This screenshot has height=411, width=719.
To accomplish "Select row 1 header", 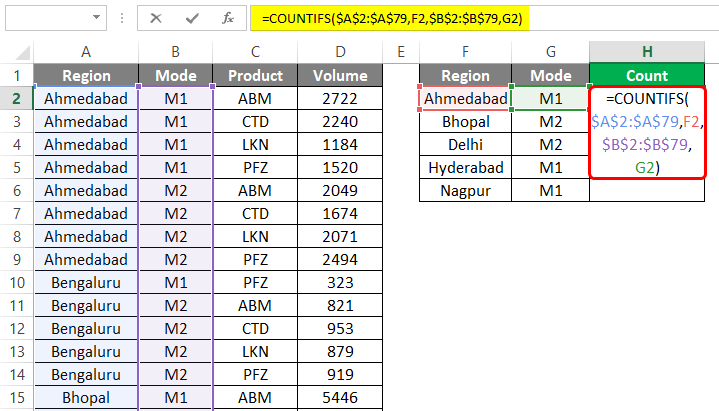I will 16,75.
